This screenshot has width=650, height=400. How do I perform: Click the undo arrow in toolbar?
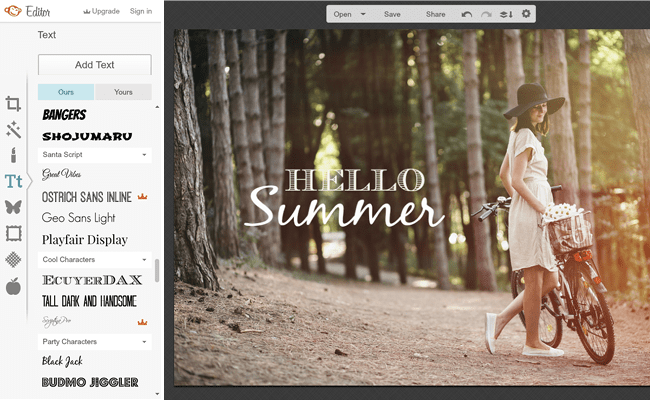467,14
